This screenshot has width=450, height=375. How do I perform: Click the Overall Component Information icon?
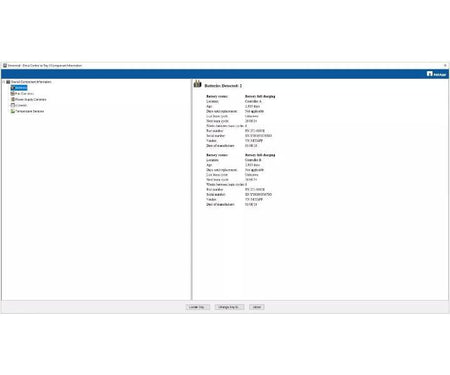(8, 82)
